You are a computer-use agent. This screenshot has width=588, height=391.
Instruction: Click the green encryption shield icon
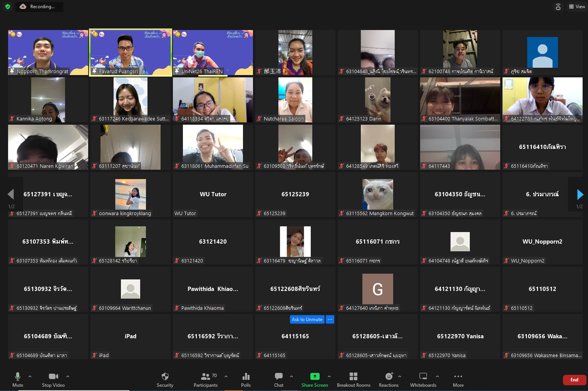point(8,7)
